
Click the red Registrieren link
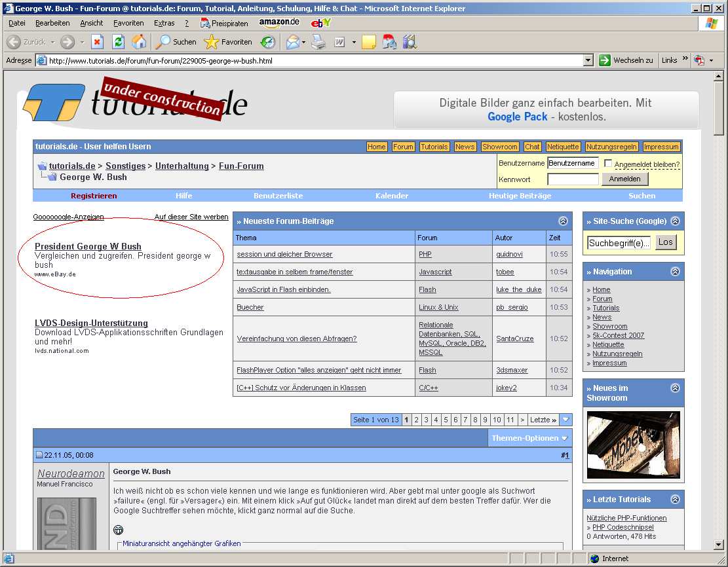click(94, 196)
